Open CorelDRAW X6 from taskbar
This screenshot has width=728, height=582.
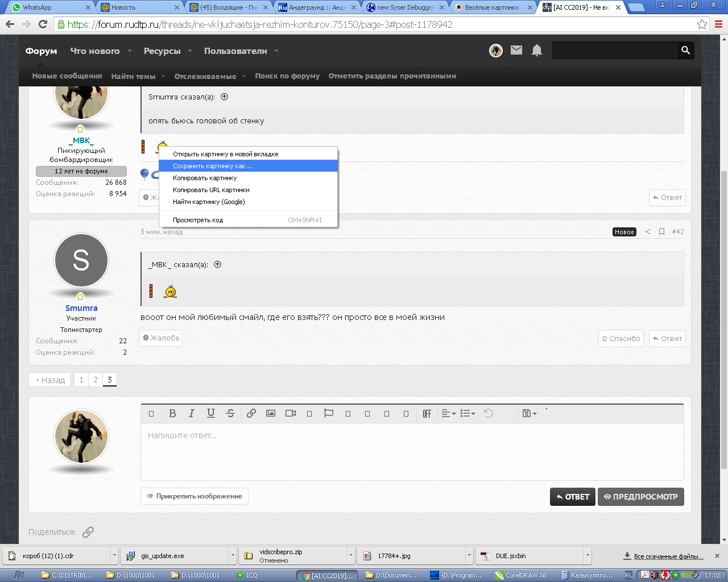pos(522,575)
